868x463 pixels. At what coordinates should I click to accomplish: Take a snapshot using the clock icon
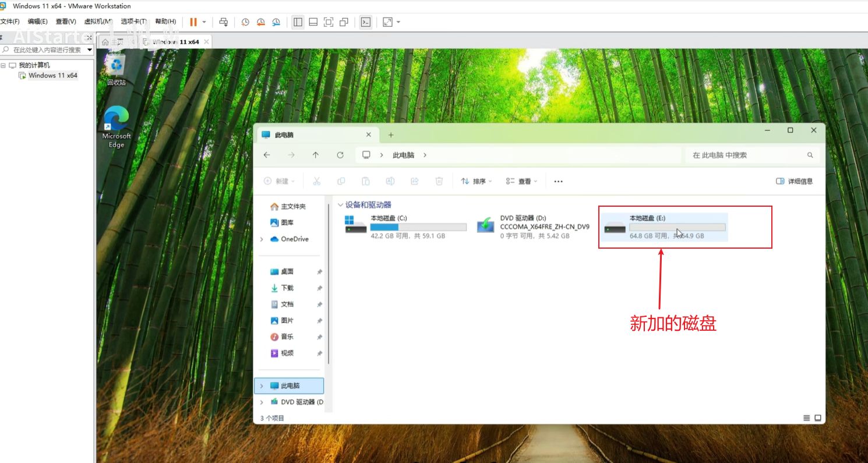[x=245, y=22]
